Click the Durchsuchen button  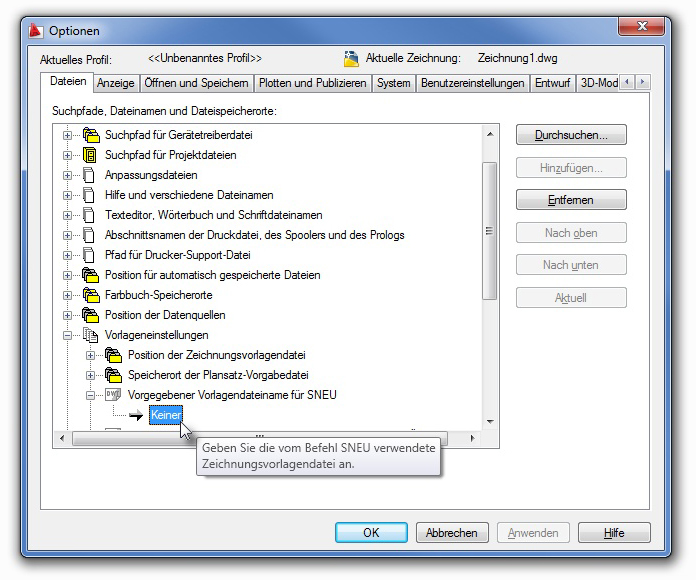pyautogui.click(x=571, y=134)
